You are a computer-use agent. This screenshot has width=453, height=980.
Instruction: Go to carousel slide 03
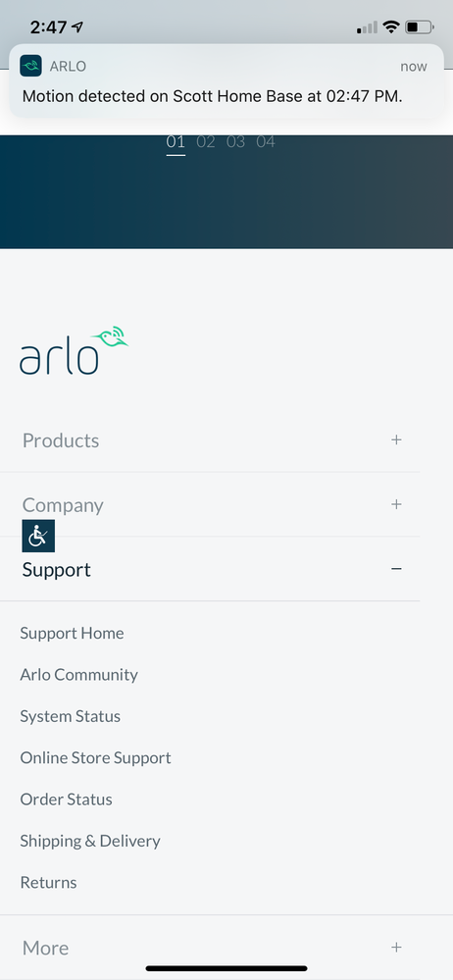click(x=235, y=142)
